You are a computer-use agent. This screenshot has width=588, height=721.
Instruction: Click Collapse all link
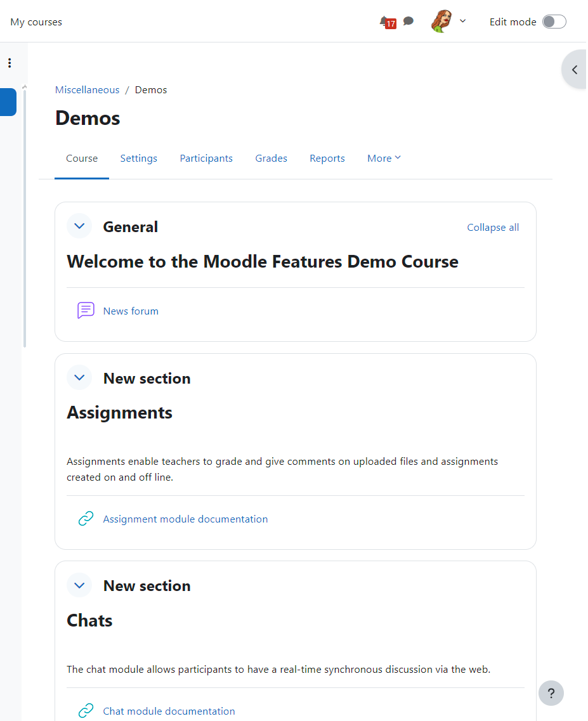[x=493, y=227]
